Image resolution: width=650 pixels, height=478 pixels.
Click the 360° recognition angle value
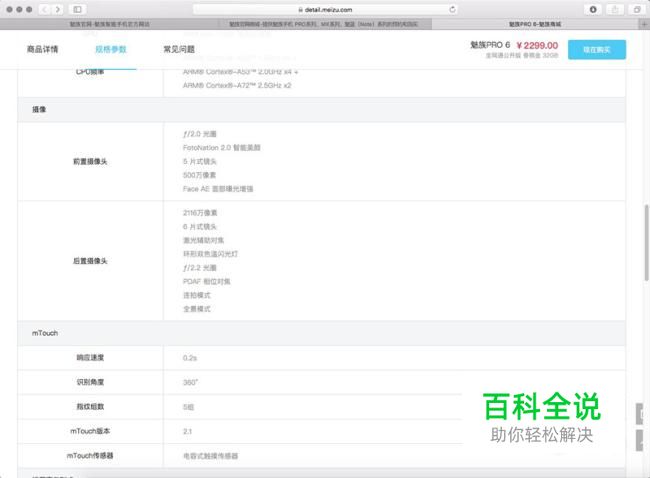point(190,382)
